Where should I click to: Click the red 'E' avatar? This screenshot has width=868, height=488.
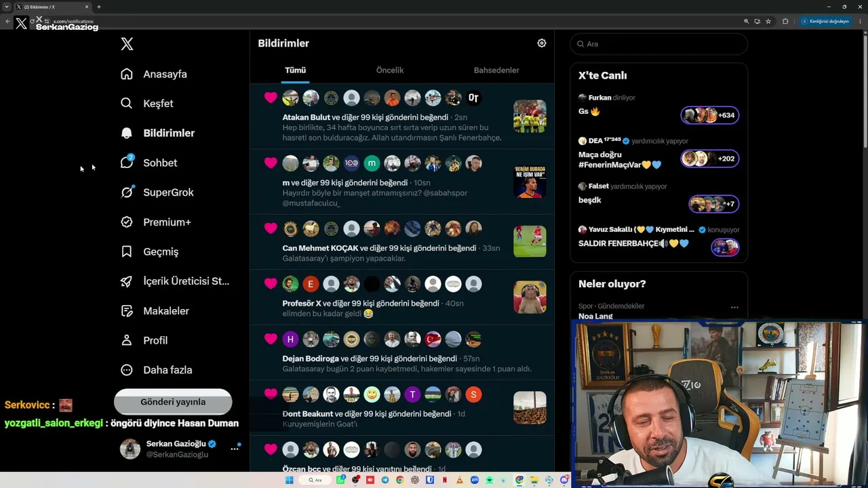(311, 284)
